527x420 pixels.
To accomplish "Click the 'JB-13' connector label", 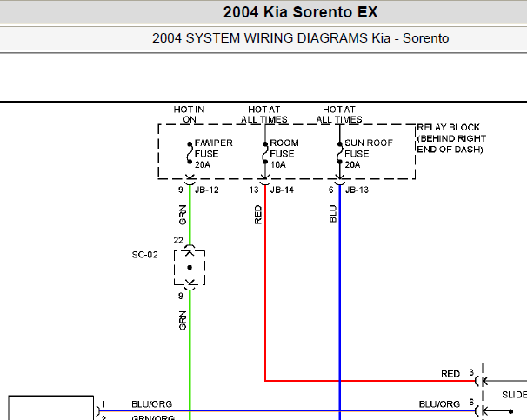I will (357, 190).
